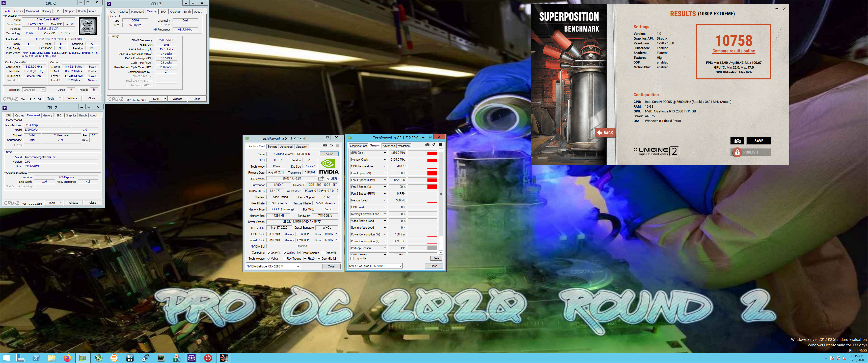
Task: Click Validate in the CPU-Z Mainboard window
Action: click(x=73, y=203)
